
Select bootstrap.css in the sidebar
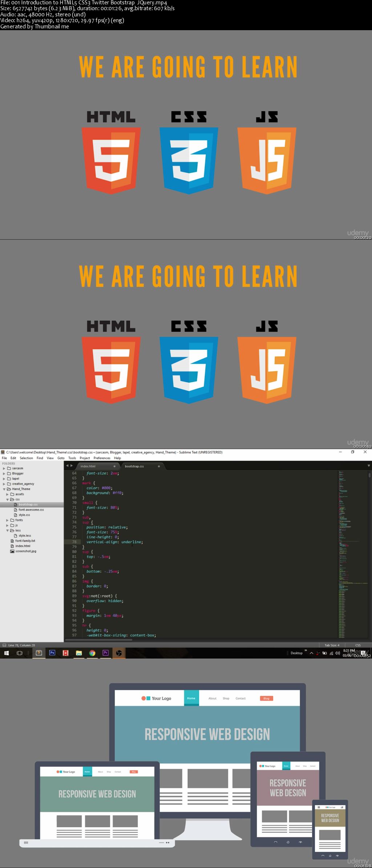(x=32, y=504)
